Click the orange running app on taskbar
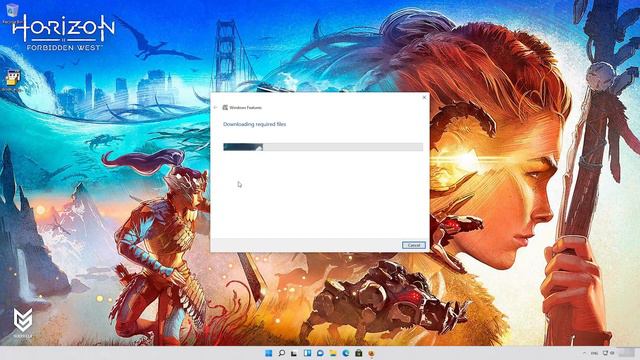 [x=371, y=353]
